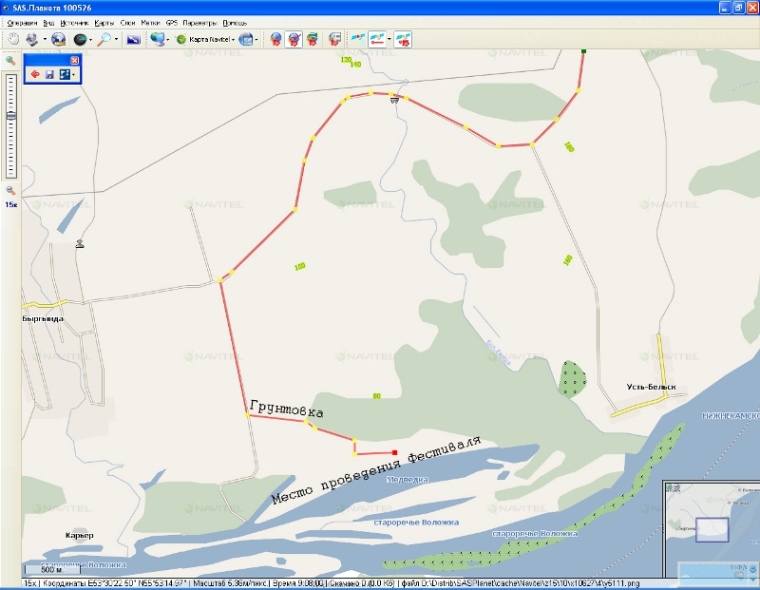The width and height of the screenshot is (760, 590).
Task: Click the zoom in magnifier icon
Action: (10, 61)
